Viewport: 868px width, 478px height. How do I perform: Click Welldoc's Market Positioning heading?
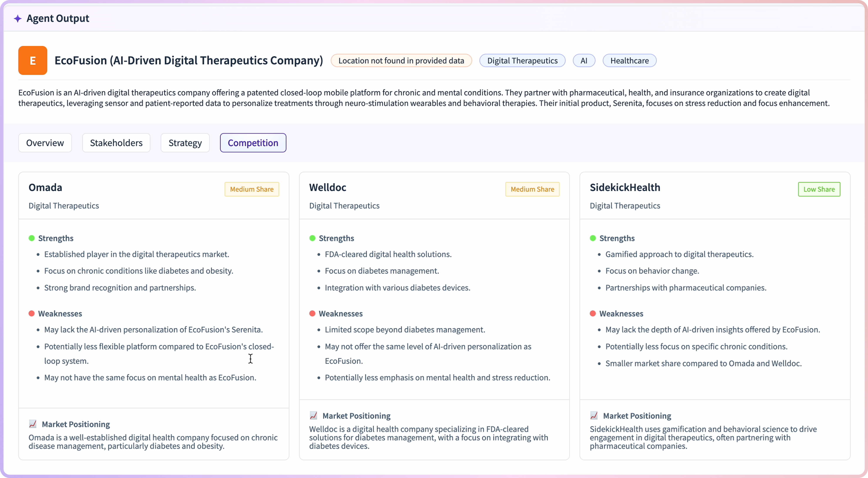pos(356,416)
